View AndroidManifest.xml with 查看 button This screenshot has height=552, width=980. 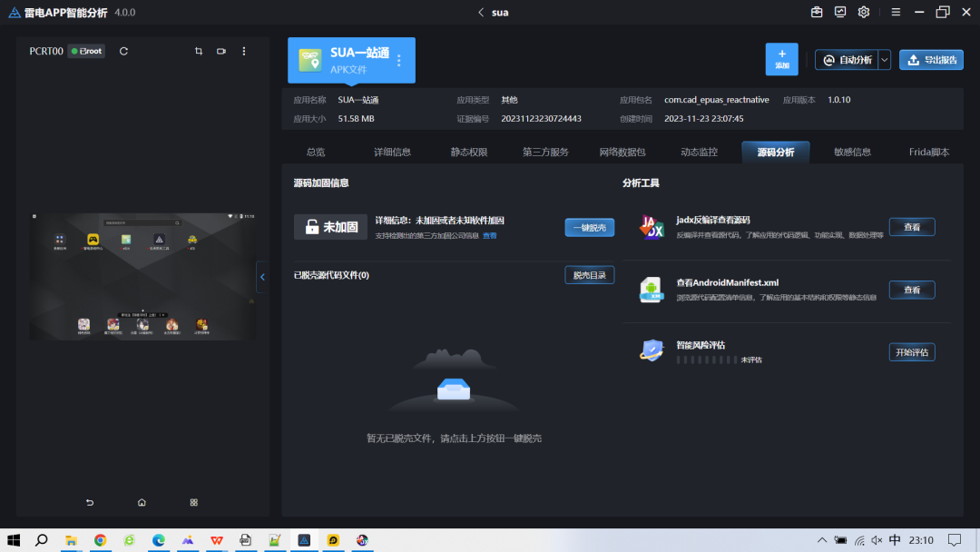point(912,290)
